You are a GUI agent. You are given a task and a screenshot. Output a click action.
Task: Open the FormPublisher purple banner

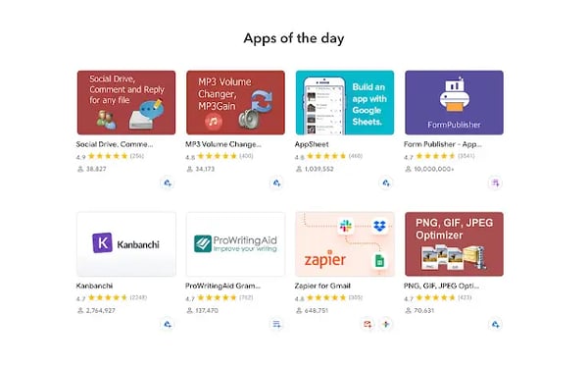coord(454,102)
